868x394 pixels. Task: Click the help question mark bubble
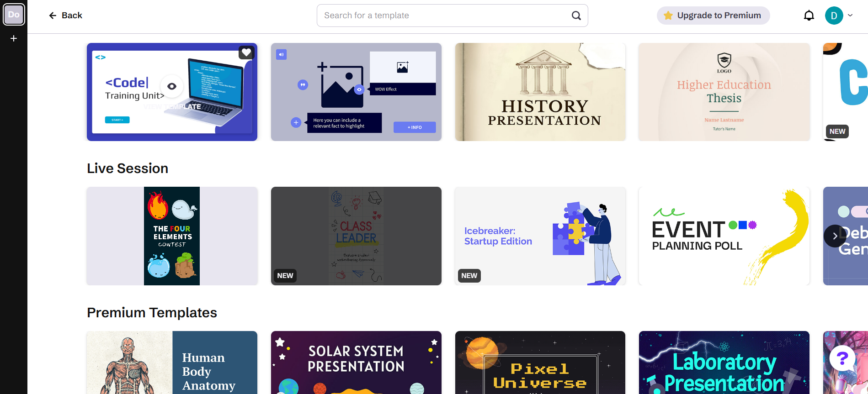tap(842, 359)
